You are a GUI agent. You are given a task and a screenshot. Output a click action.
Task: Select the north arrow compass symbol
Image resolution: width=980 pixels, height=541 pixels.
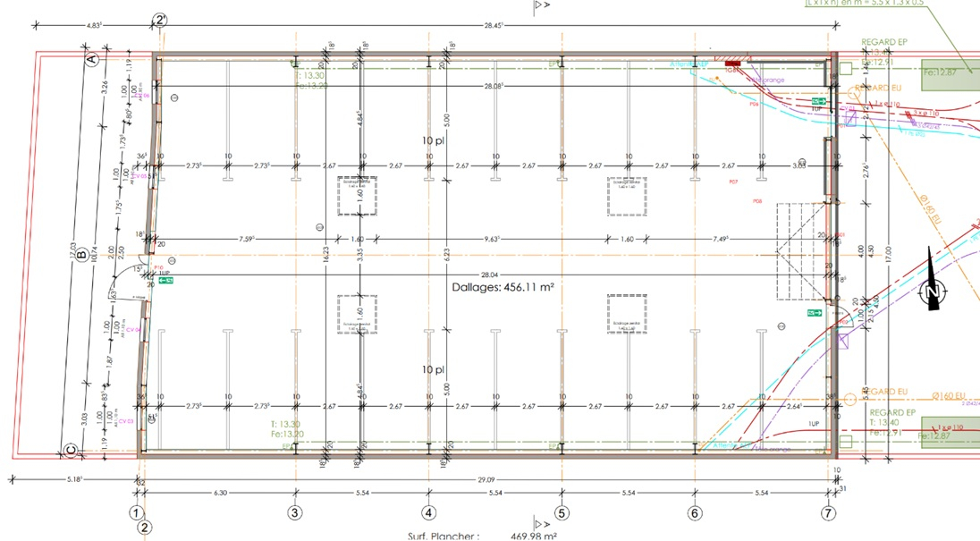tap(934, 279)
